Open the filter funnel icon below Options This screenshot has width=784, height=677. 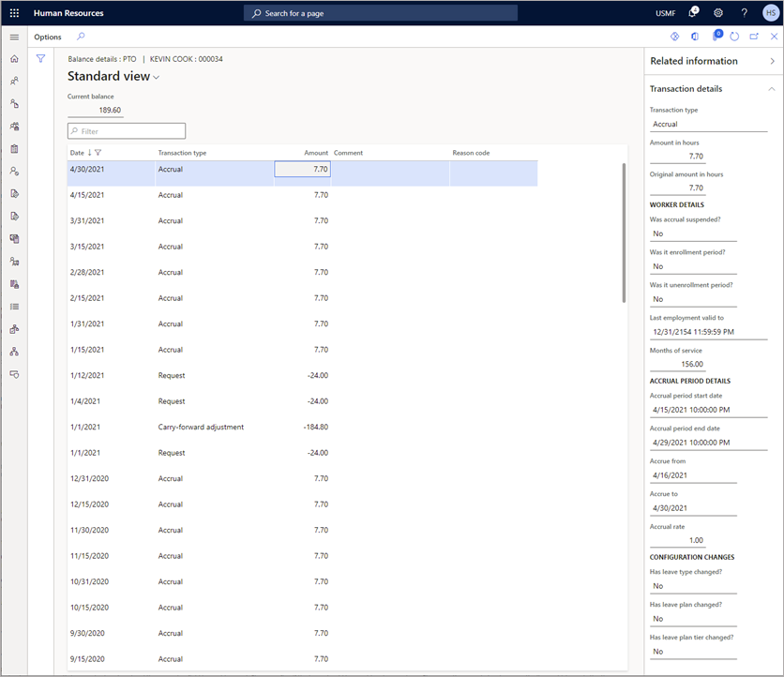click(x=40, y=58)
